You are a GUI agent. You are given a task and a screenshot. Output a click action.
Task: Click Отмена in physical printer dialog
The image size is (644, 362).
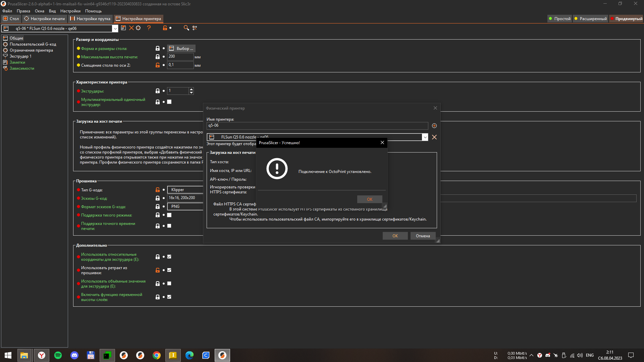(423, 236)
